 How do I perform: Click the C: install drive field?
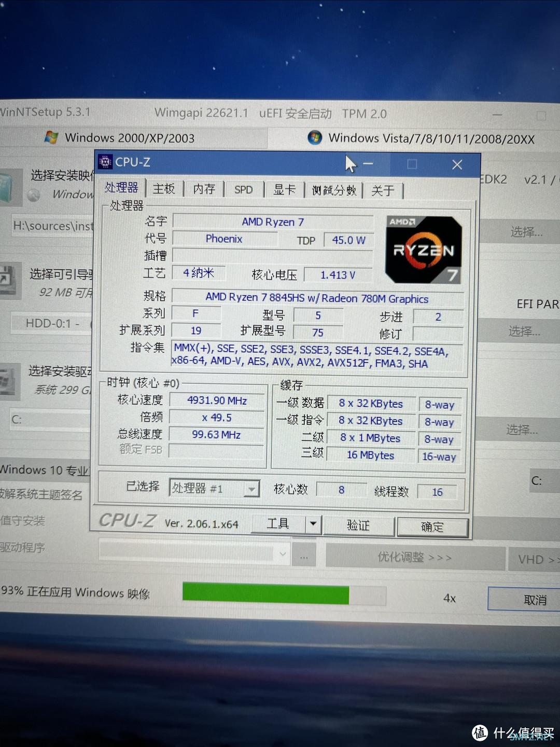pos(50,419)
